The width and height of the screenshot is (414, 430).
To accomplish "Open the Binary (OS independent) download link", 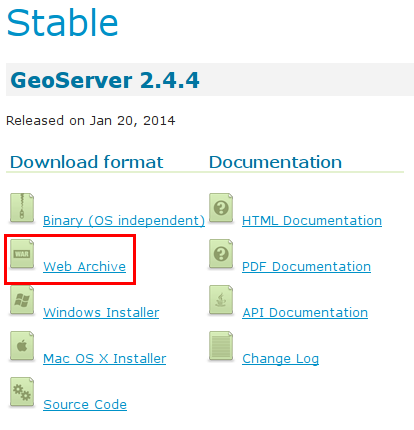I will 124,221.
